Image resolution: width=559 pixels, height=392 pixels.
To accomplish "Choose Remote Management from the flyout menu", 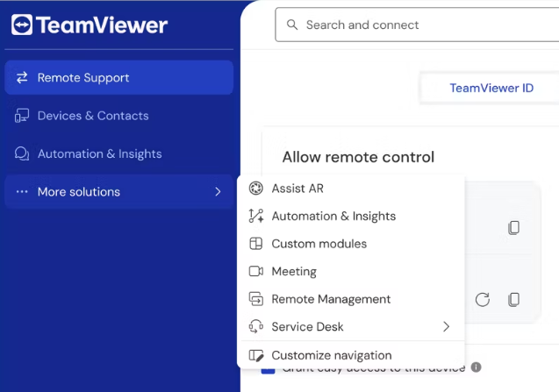I will pyautogui.click(x=353, y=299).
